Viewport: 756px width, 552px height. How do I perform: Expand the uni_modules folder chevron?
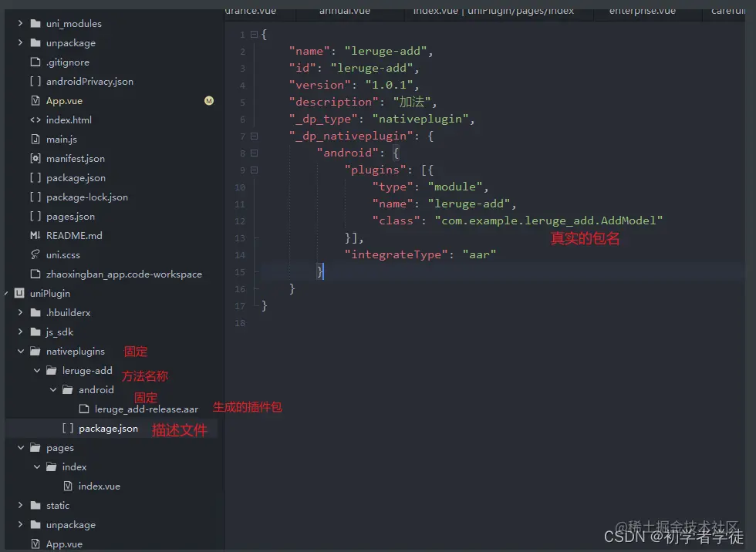[20, 23]
